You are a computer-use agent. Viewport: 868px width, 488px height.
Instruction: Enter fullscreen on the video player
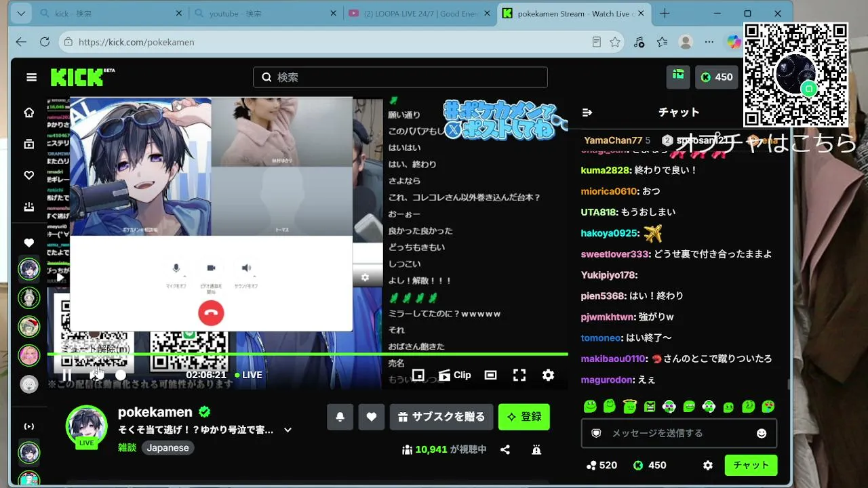pyautogui.click(x=519, y=375)
